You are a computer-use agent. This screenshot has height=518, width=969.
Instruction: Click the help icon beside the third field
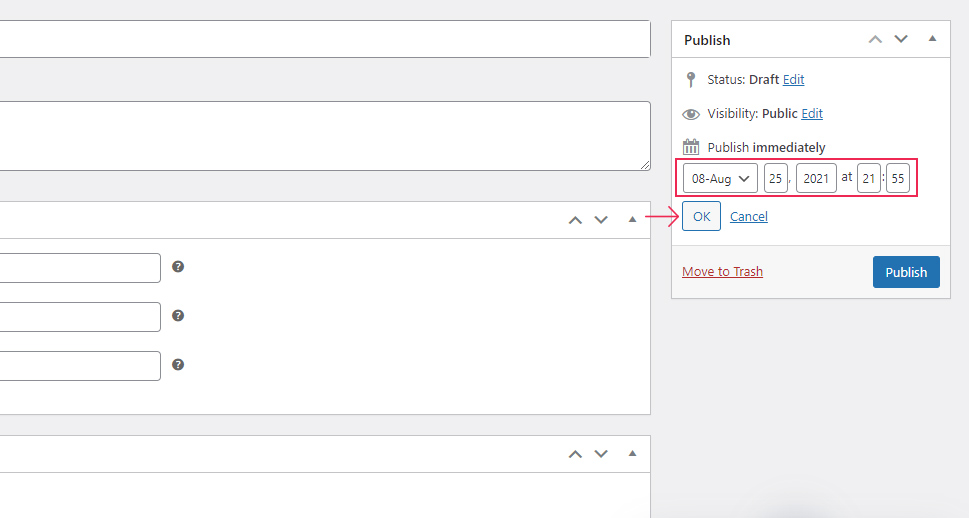coord(178,364)
